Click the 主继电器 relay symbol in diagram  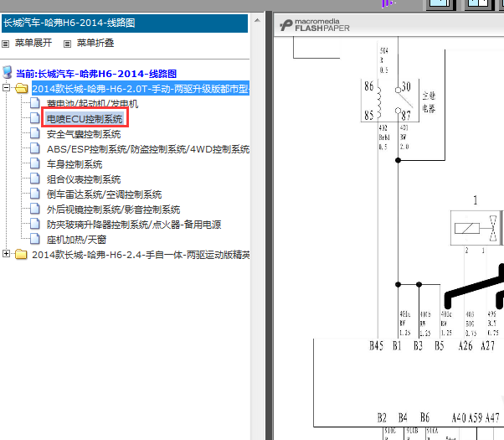(390, 101)
